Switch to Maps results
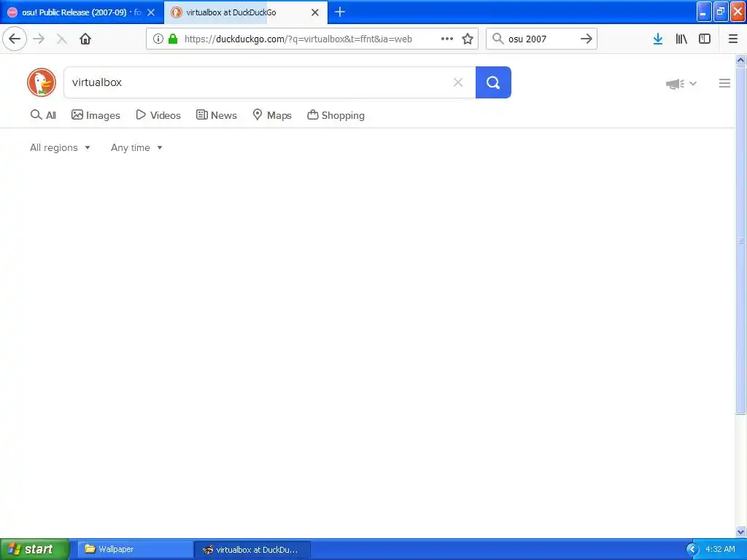This screenshot has height=560, width=747. point(272,114)
